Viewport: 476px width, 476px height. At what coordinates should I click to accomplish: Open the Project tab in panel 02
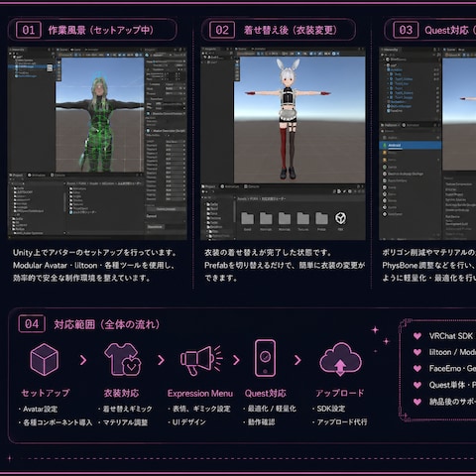208,186
